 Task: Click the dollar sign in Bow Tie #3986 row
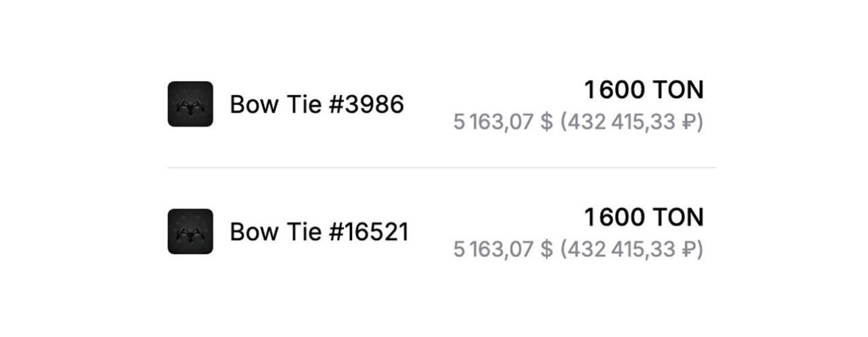[547, 123]
